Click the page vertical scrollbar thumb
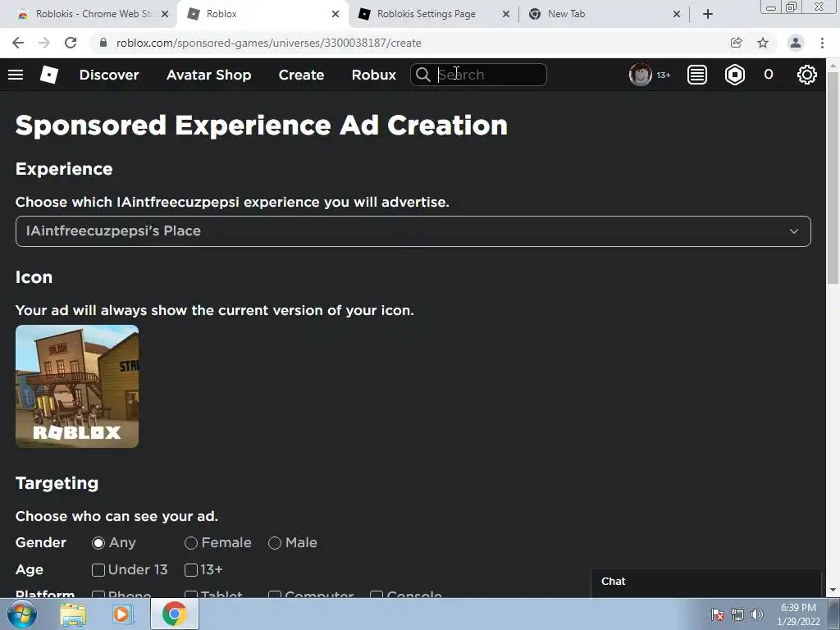 click(833, 177)
